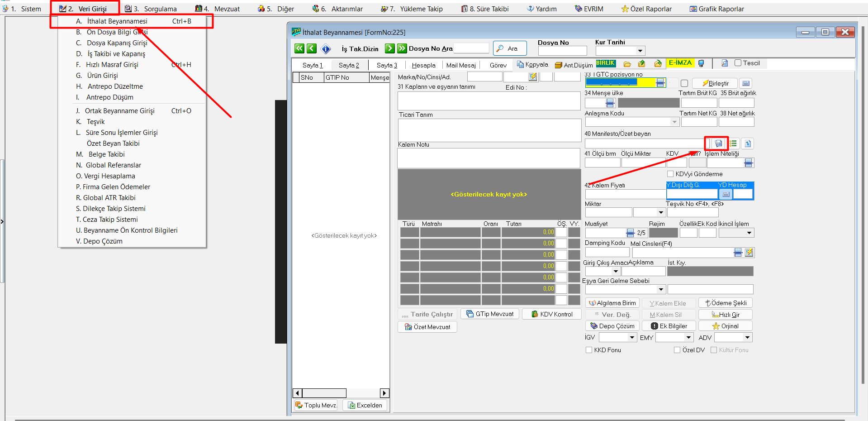Click the Ara search button
The width and height of the screenshot is (868, 421).
510,48
